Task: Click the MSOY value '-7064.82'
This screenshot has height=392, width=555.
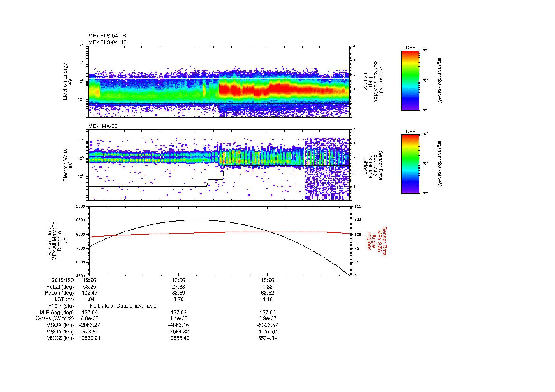Action: pyautogui.click(x=179, y=332)
